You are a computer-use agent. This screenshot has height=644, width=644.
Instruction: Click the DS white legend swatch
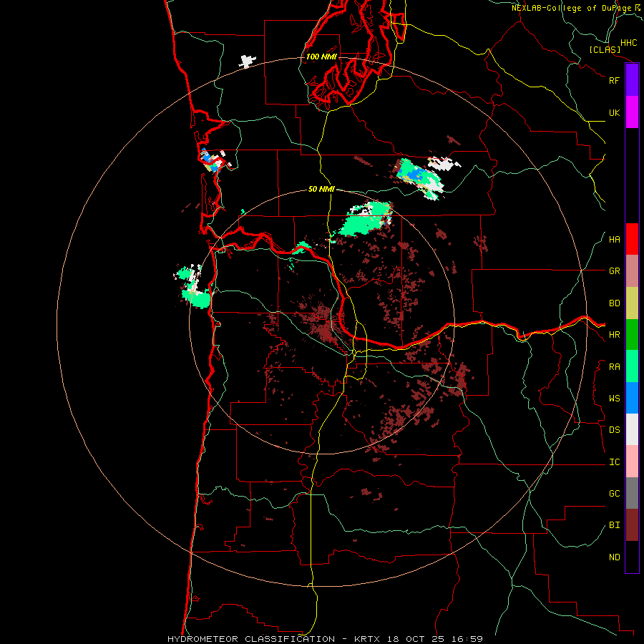[x=632, y=429]
